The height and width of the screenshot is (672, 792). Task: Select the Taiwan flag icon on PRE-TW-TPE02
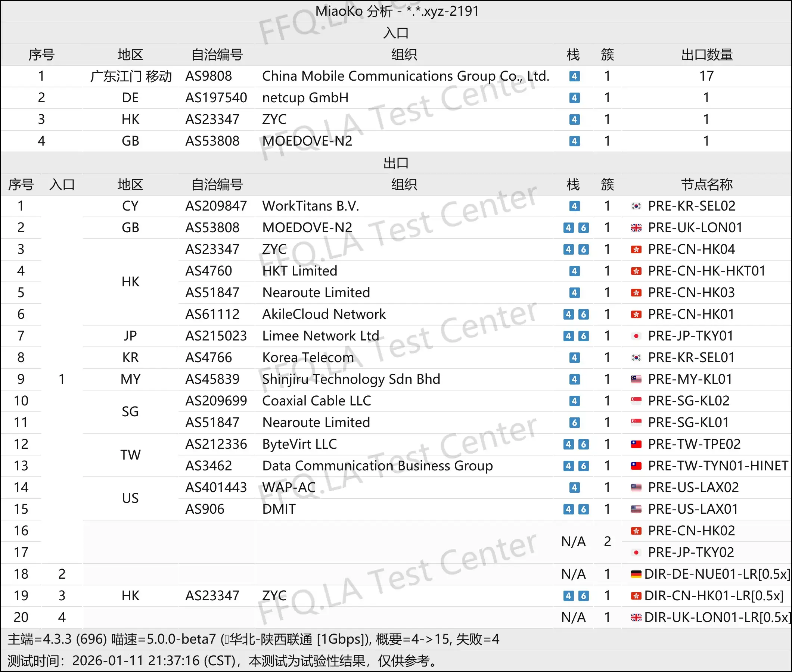pyautogui.click(x=636, y=444)
